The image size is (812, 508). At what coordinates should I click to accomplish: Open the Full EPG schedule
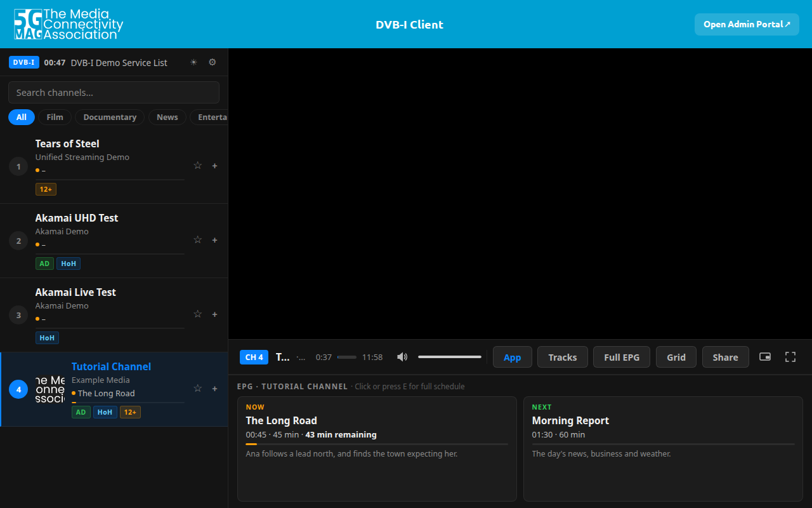(x=622, y=357)
